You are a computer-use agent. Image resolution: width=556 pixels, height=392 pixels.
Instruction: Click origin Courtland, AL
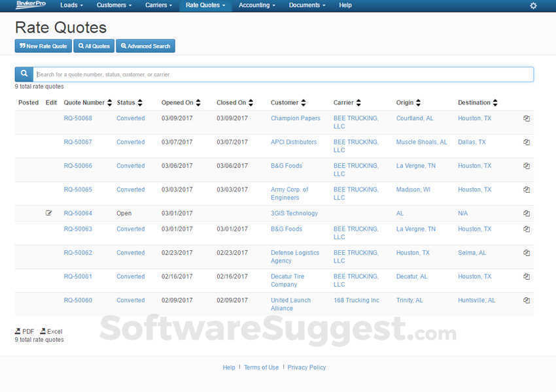[415, 118]
